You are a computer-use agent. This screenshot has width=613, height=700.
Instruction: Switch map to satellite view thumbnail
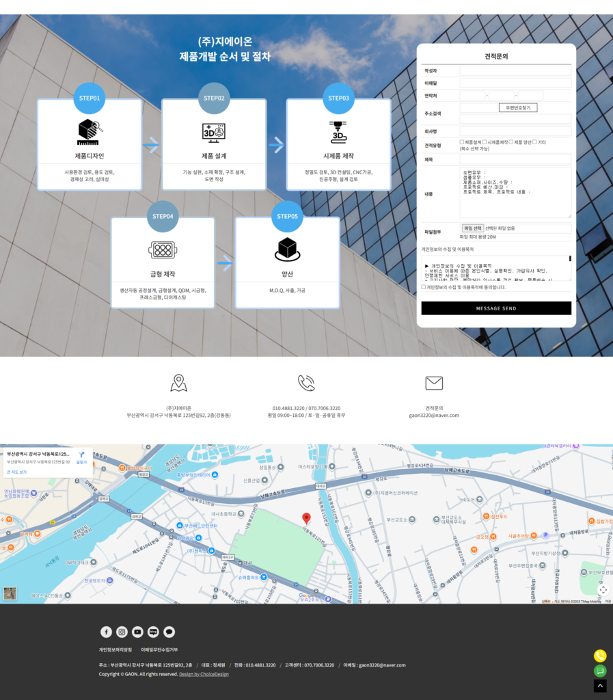10,593
